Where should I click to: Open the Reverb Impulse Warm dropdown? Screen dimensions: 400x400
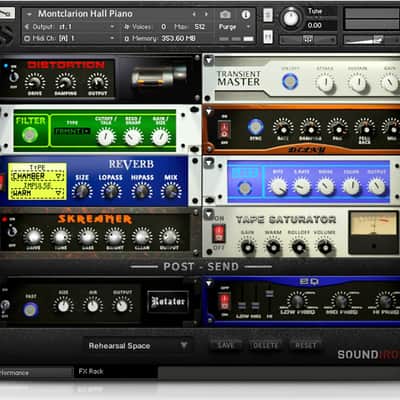[37, 193]
